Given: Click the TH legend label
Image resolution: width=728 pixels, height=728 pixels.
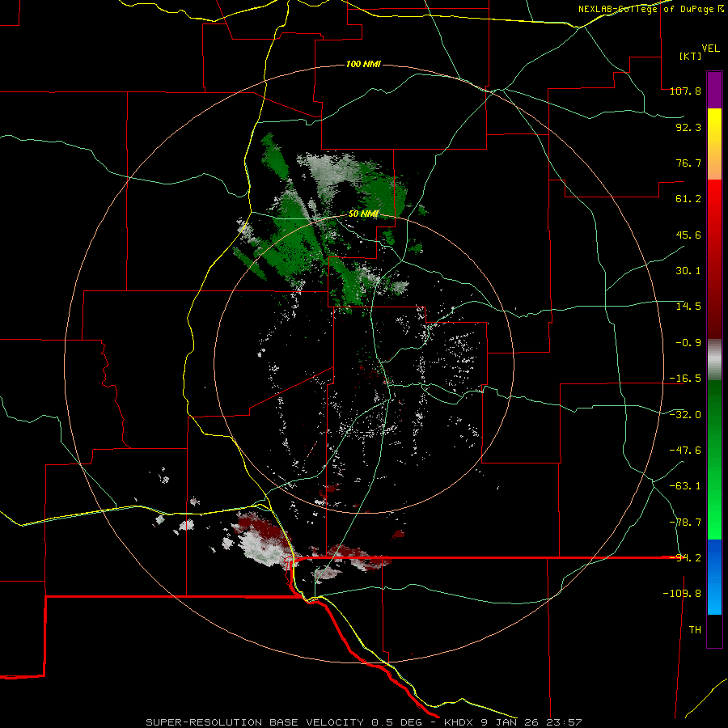Looking at the screenshot, I should point(695,629).
